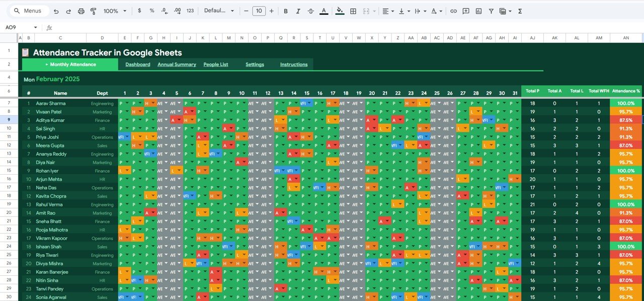Viewport: 644px width, 301px height.
Task: Toggle italic formatting
Action: (298, 11)
